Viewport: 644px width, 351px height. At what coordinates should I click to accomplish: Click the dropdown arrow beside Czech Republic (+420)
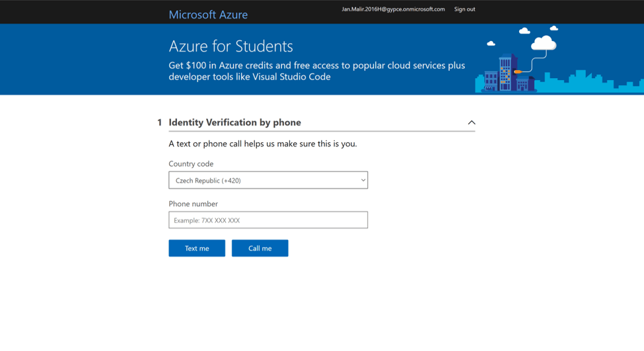pos(363,180)
